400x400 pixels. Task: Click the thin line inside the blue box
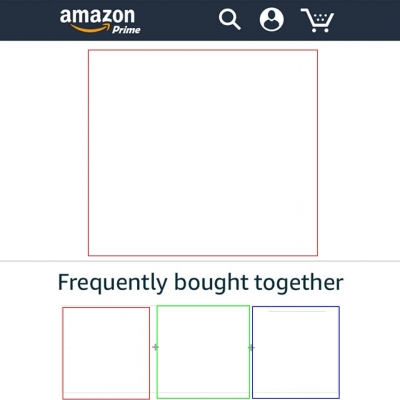point(297,311)
